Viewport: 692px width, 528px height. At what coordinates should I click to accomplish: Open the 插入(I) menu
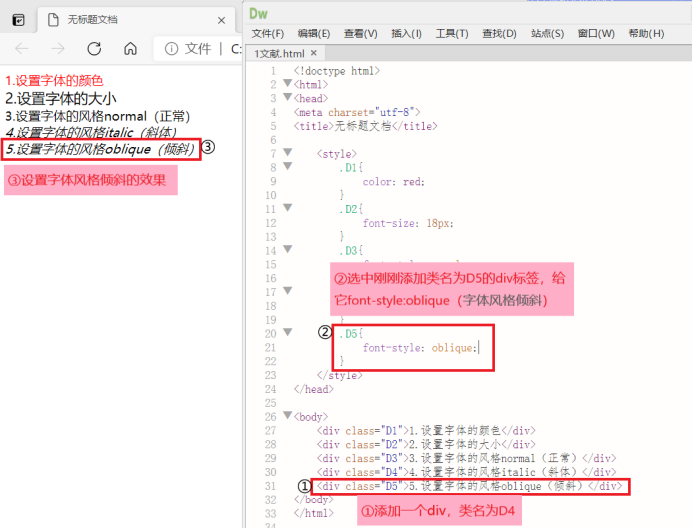pos(406,34)
